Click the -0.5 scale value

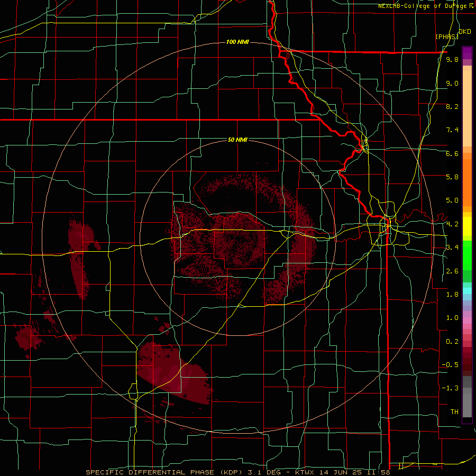pyautogui.click(x=450, y=365)
